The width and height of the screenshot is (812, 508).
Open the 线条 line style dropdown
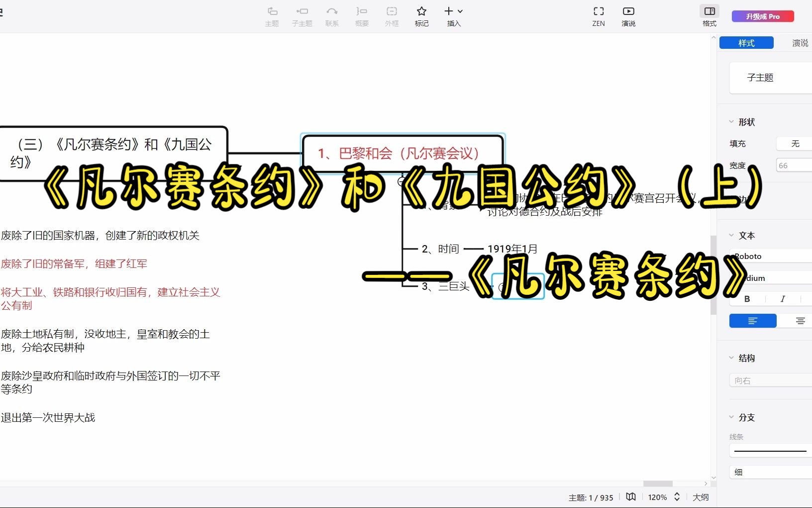pos(771,451)
